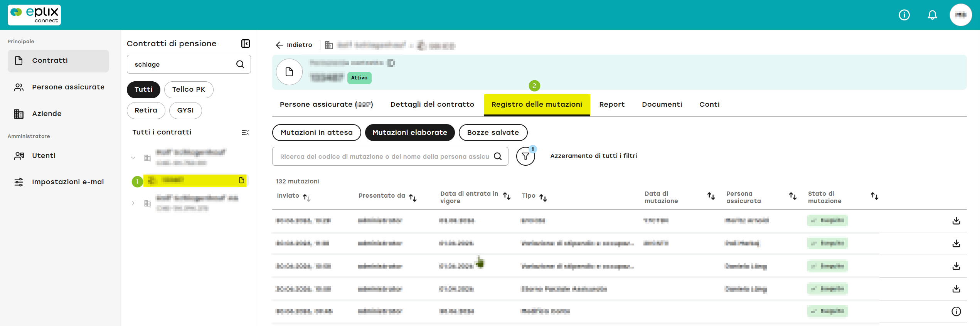Screen dimensions: 980x326
Task: Sort by Data di entrata in vigore
Action: 507,196
